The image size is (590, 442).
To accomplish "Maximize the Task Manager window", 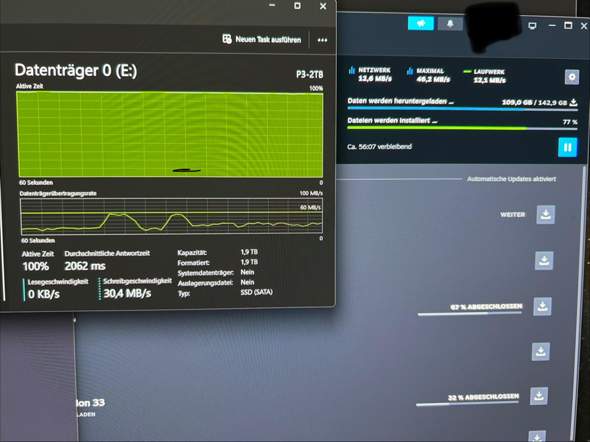I will pyautogui.click(x=297, y=6).
